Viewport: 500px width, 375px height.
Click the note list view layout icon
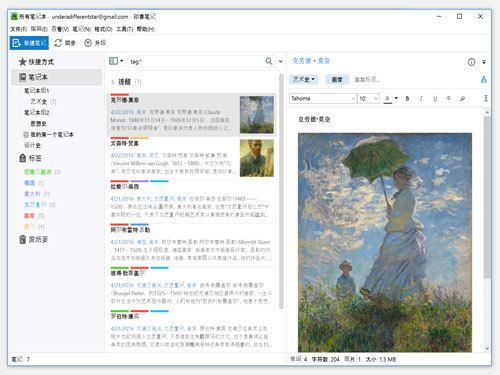(113, 61)
